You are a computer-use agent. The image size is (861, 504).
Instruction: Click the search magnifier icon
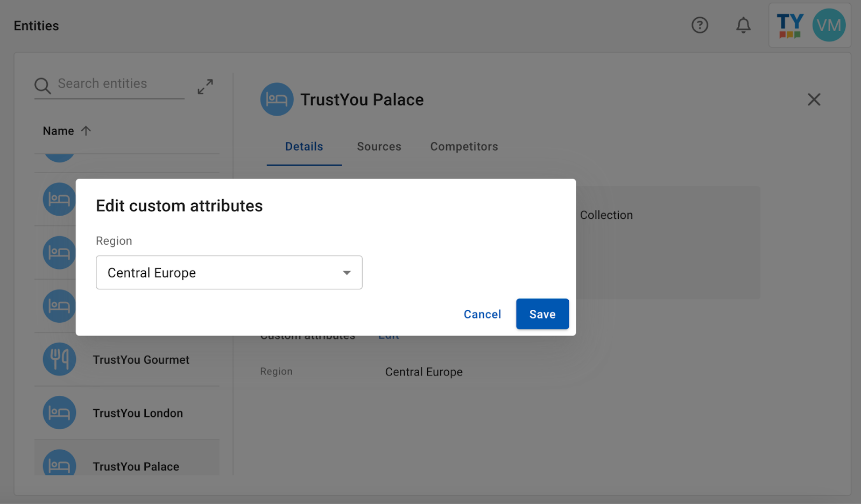click(43, 86)
